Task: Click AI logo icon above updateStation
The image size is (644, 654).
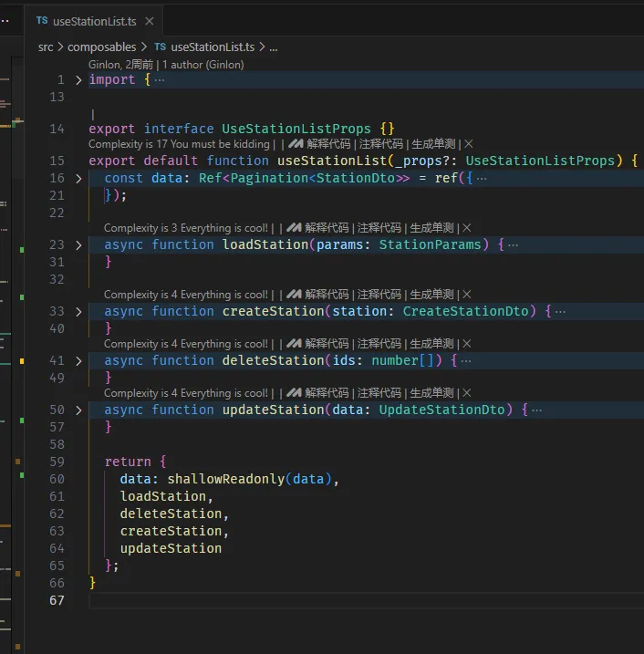Action: (294, 392)
